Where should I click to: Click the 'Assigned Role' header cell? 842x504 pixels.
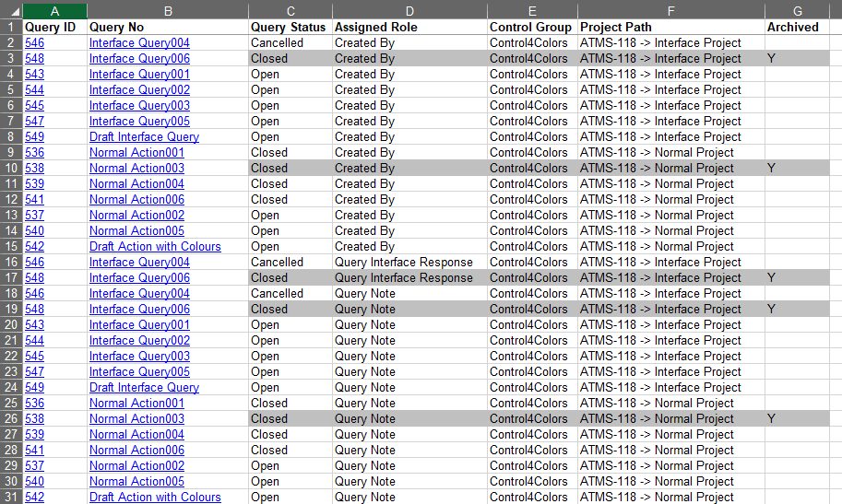(x=409, y=28)
